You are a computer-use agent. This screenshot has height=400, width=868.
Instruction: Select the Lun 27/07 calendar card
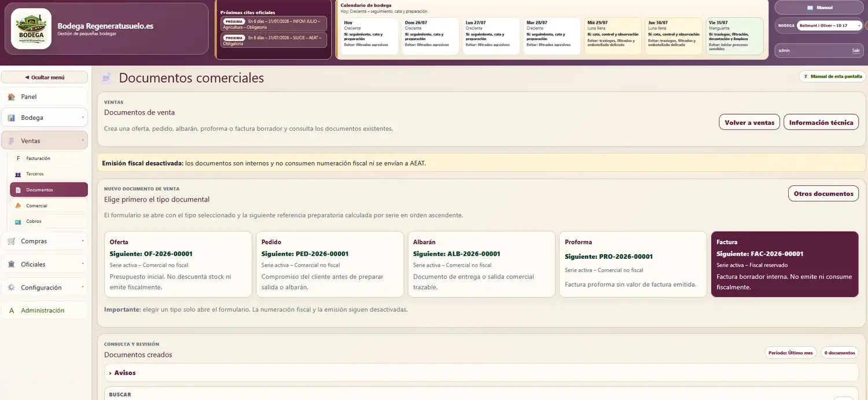click(491, 36)
